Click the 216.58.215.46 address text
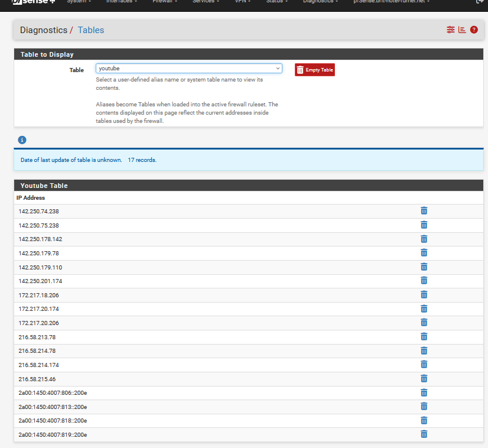The height and width of the screenshot is (448, 488). 37,379
